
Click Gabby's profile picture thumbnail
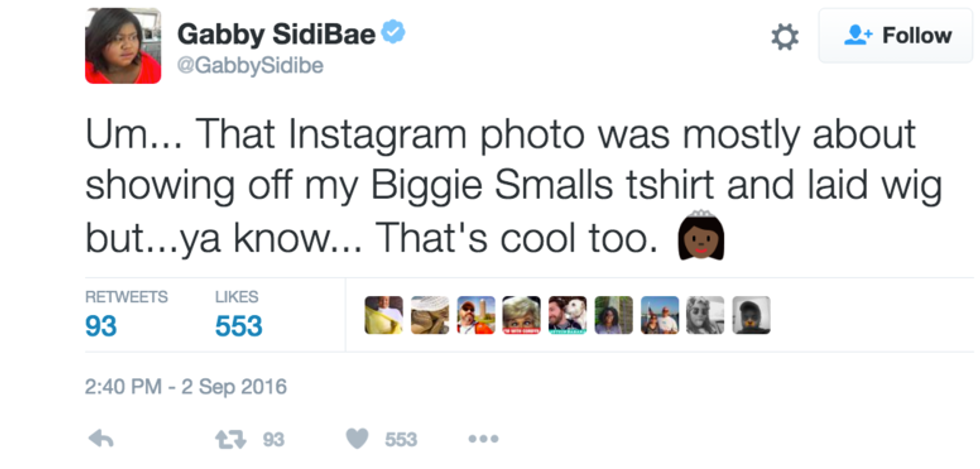123,46
